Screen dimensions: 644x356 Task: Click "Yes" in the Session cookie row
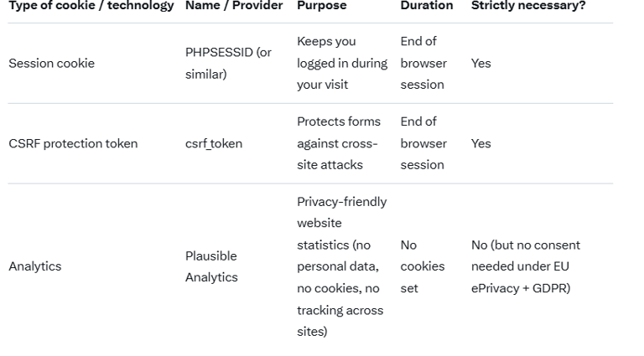click(x=480, y=63)
